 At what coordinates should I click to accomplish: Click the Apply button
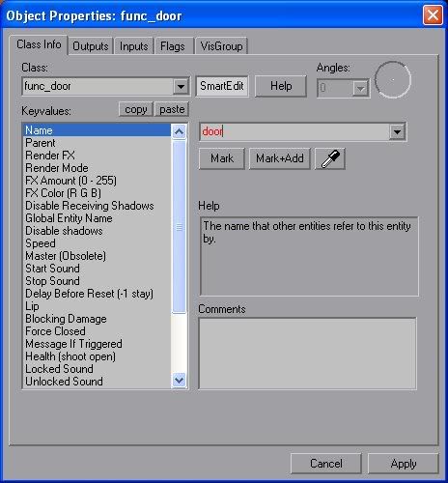(404, 464)
